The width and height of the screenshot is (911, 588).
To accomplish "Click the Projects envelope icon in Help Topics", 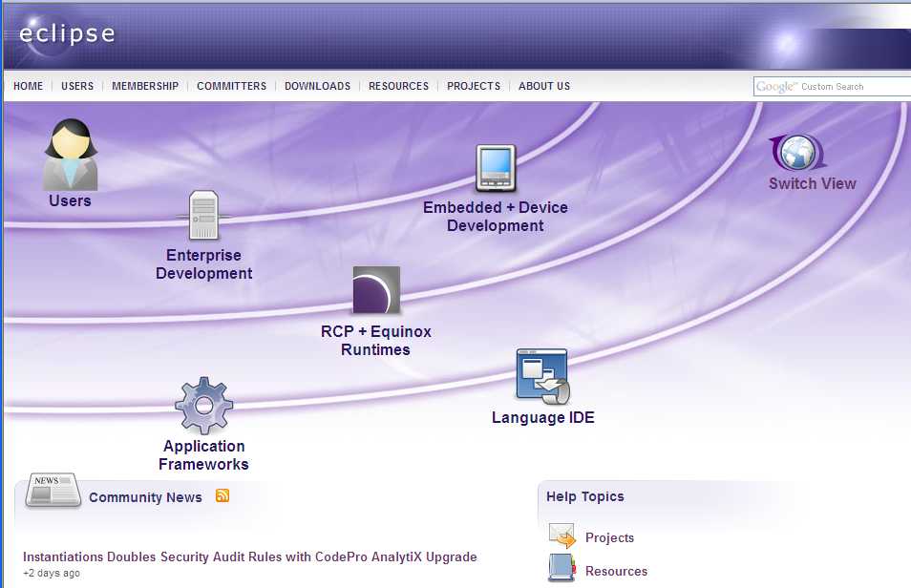I will coord(561,535).
